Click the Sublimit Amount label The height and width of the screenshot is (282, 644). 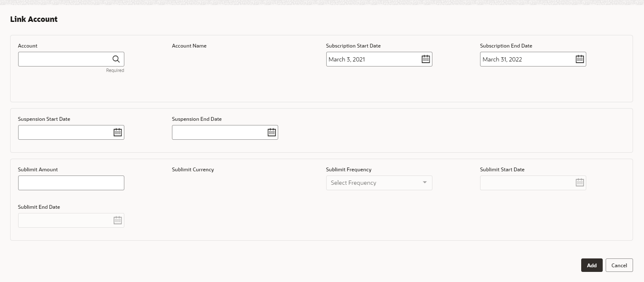pyautogui.click(x=38, y=170)
